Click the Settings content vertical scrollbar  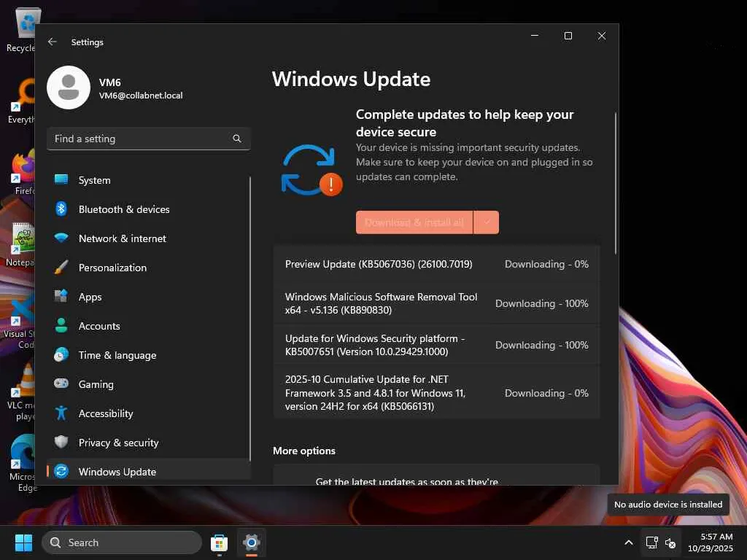pyautogui.click(x=616, y=183)
